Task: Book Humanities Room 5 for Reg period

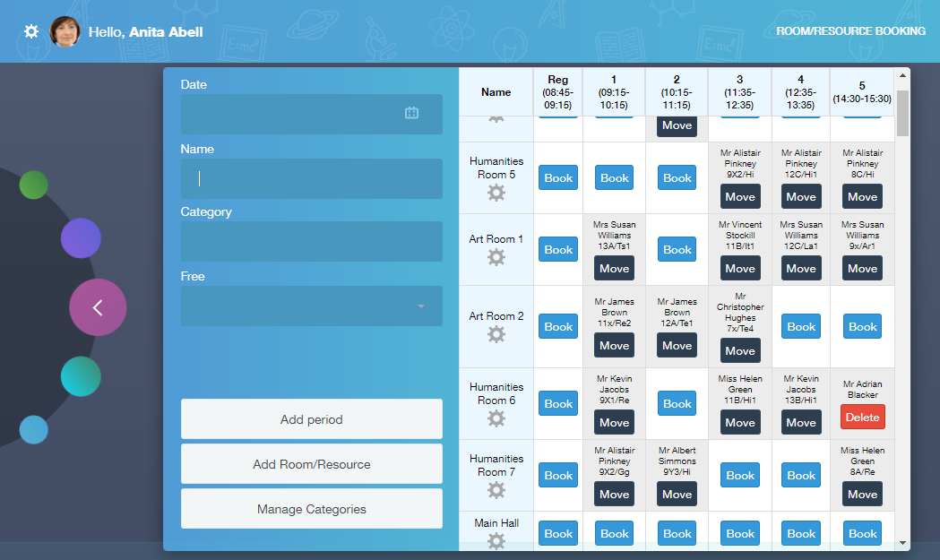Action: (557, 177)
